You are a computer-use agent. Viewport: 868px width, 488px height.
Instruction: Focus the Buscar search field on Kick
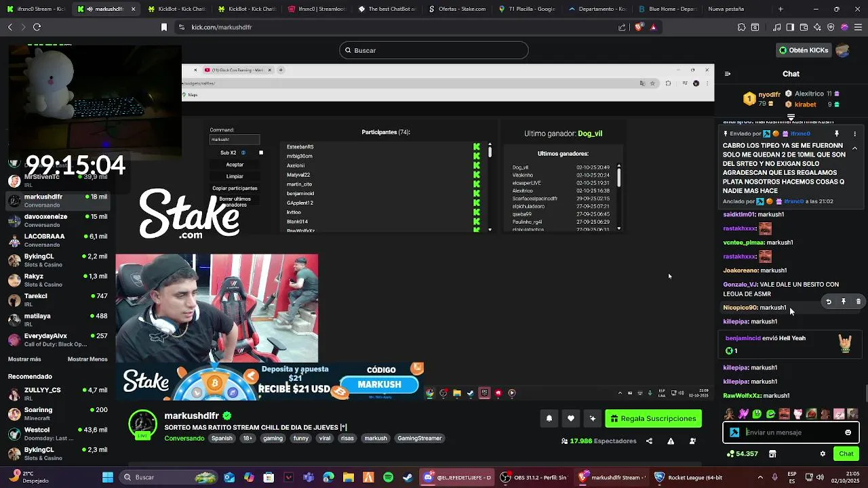click(434, 50)
